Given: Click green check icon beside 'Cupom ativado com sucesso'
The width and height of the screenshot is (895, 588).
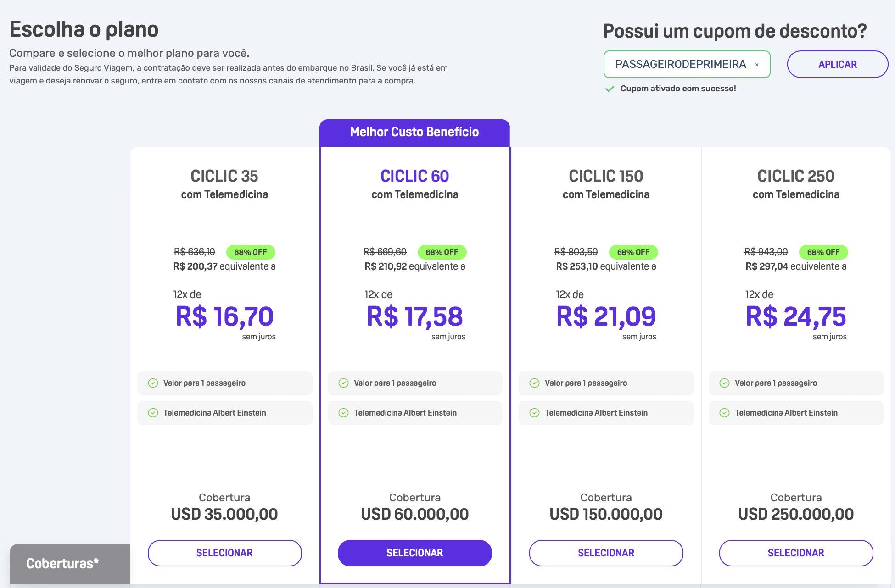Looking at the screenshot, I should coord(610,89).
